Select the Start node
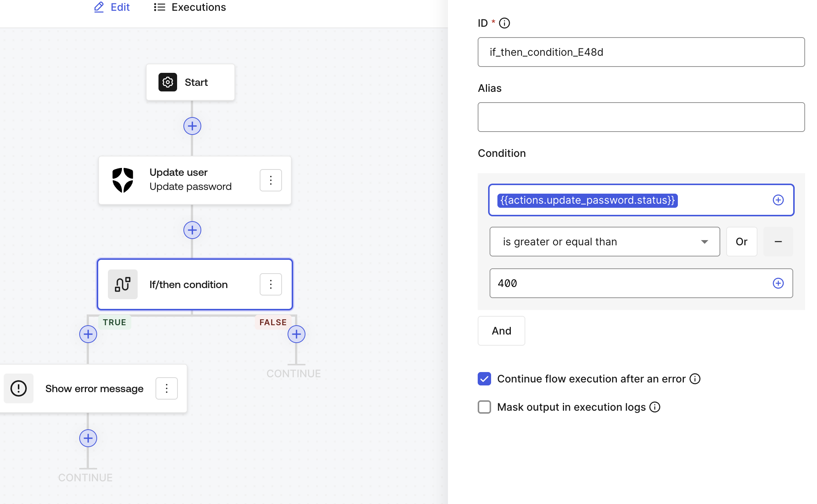Viewport: 817px width, 504px height. point(190,82)
